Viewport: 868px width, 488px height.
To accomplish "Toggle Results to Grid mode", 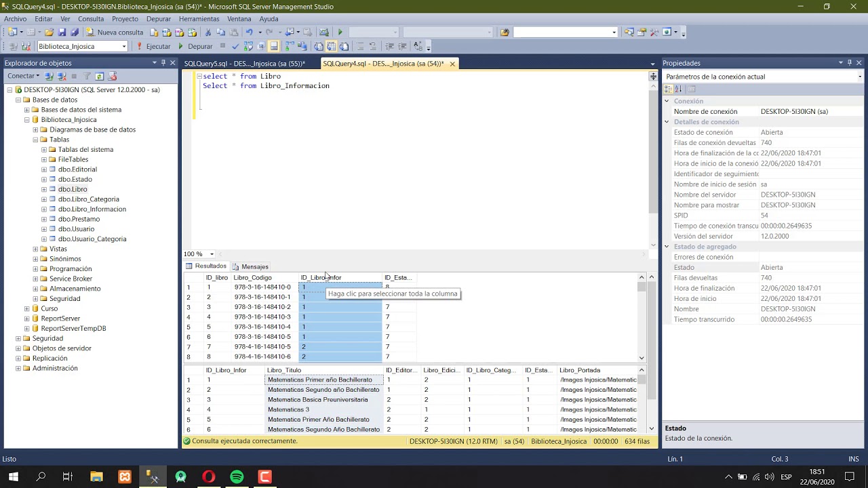I will (x=331, y=46).
